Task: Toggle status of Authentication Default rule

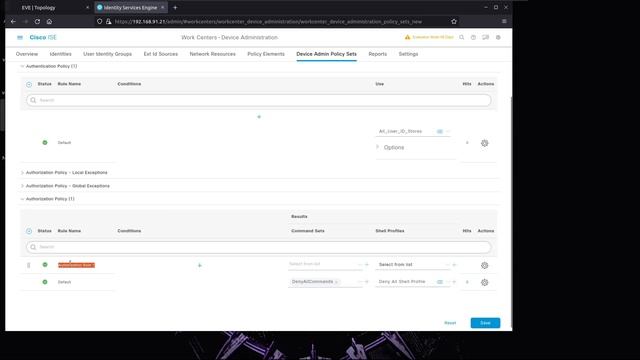Action: pos(45,142)
